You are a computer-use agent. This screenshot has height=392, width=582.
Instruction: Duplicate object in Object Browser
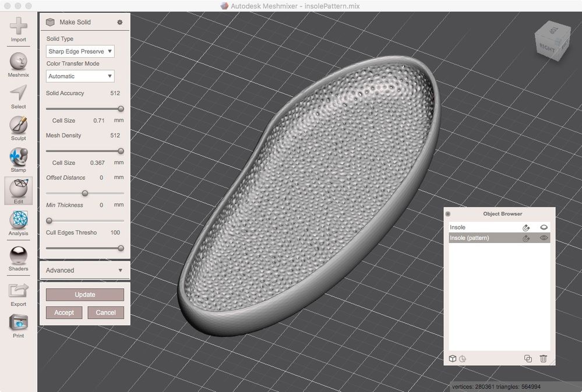pos(528,359)
